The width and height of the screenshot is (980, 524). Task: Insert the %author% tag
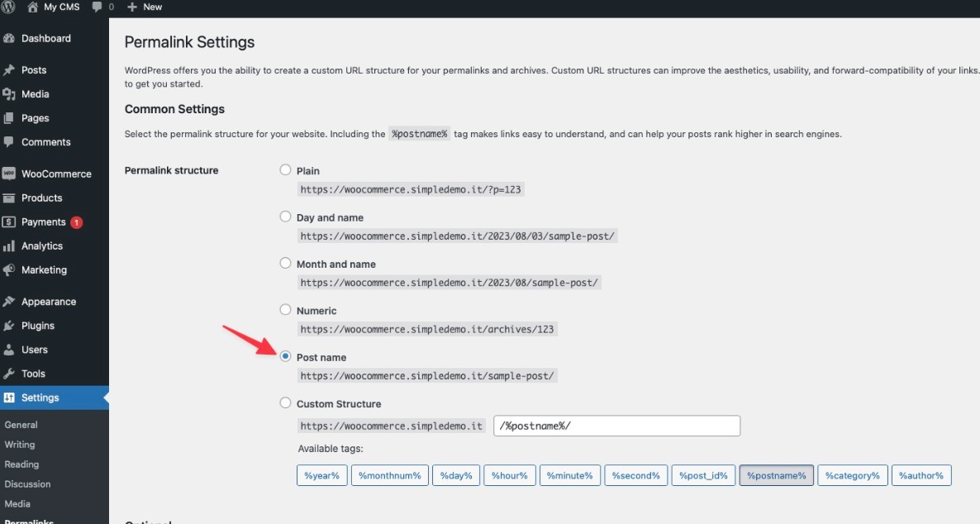(x=921, y=475)
